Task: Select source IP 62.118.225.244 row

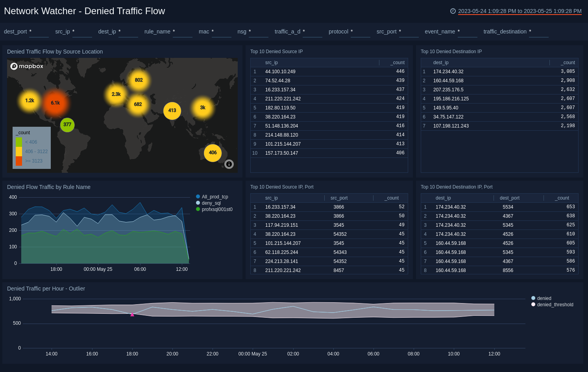Action: coord(329,252)
